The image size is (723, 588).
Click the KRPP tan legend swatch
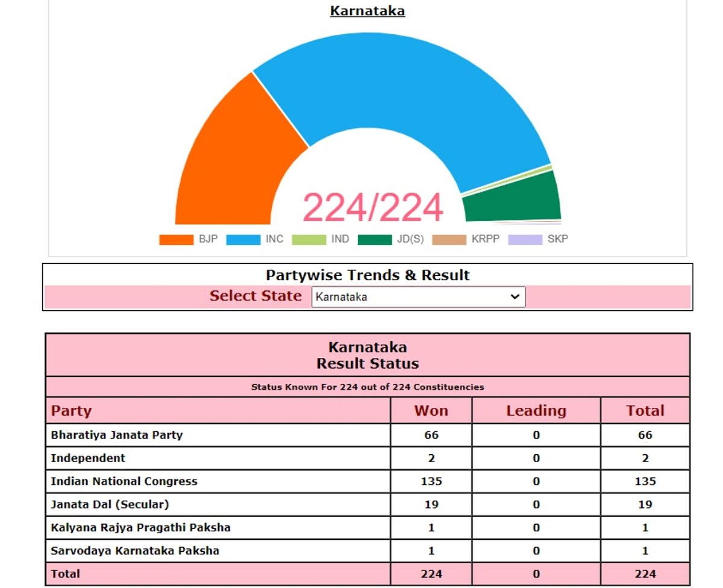[x=449, y=239]
